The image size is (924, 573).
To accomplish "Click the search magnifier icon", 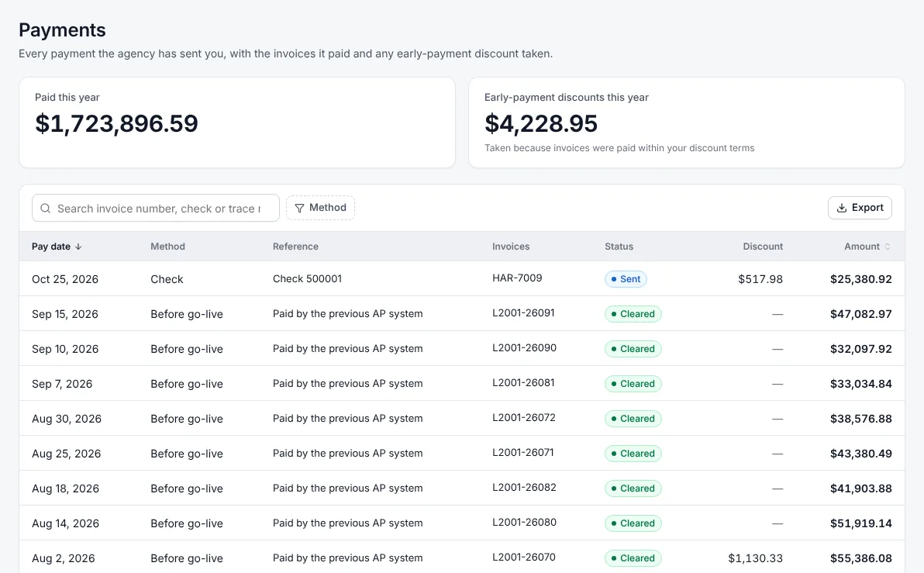I will (46, 208).
